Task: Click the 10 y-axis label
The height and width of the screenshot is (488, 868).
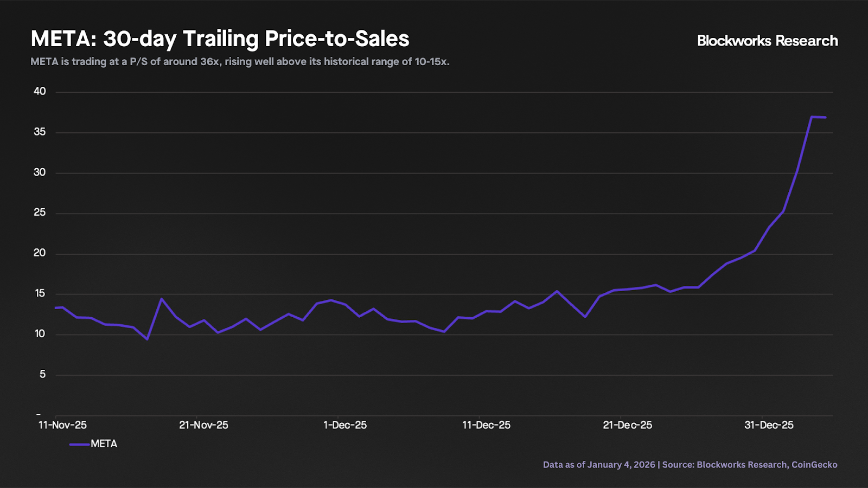Action: pyautogui.click(x=40, y=334)
